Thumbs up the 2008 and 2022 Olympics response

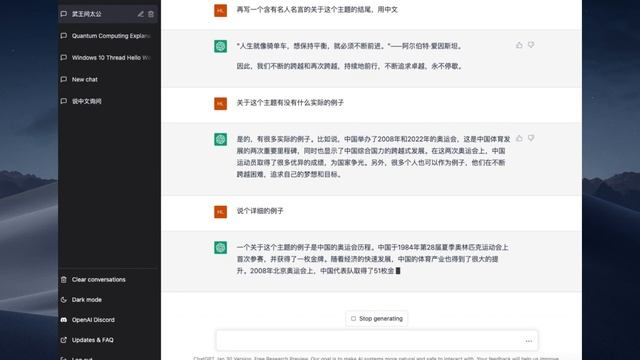(x=519, y=138)
